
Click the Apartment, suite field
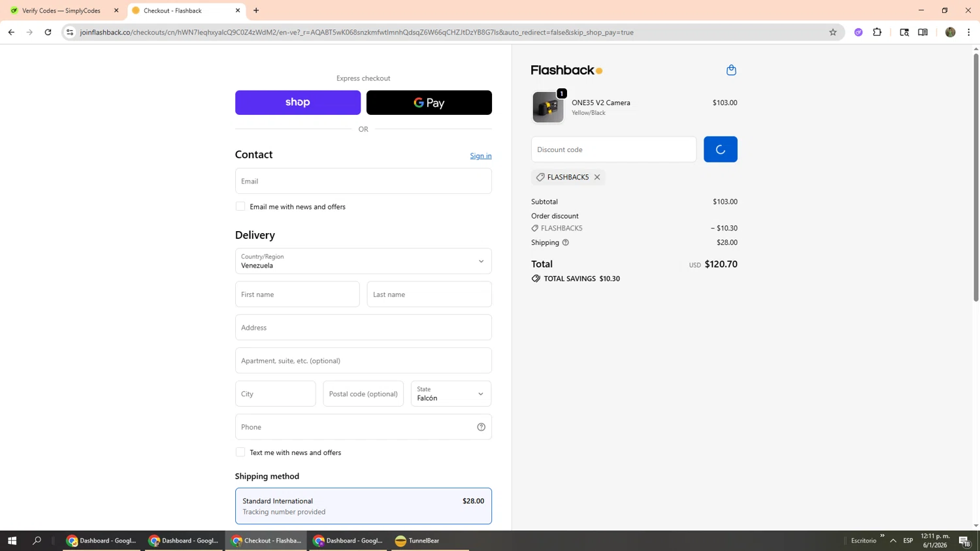coord(363,360)
